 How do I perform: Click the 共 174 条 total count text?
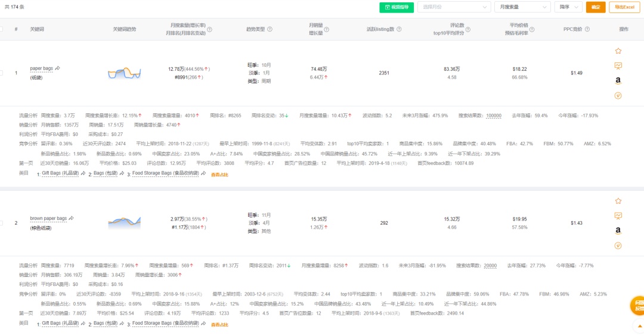14,7
